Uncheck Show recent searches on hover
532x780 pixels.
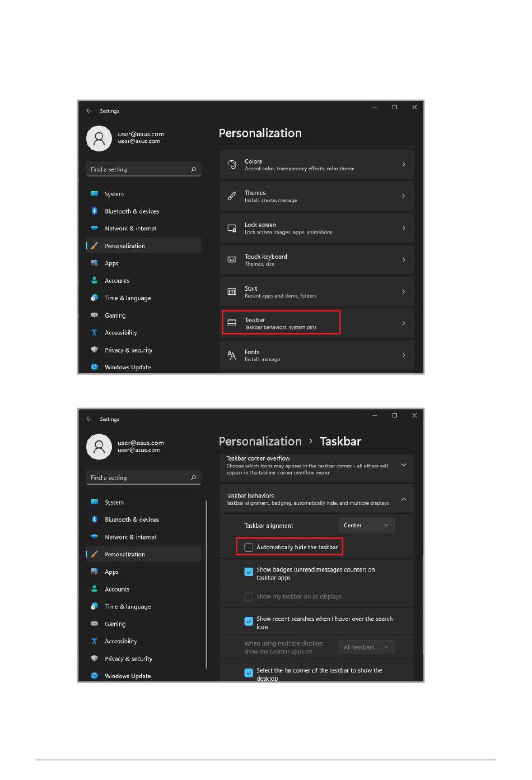point(249,621)
